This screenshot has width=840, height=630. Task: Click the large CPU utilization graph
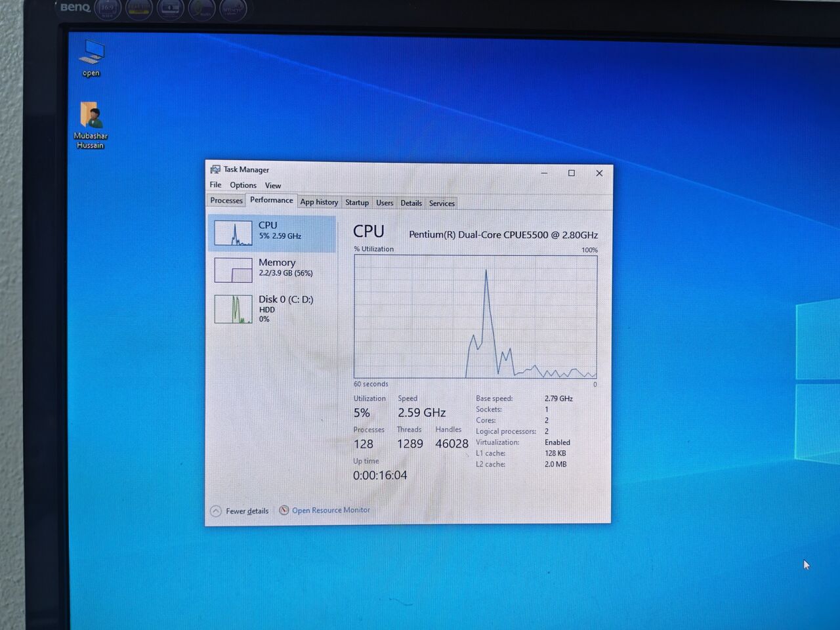[x=476, y=316]
